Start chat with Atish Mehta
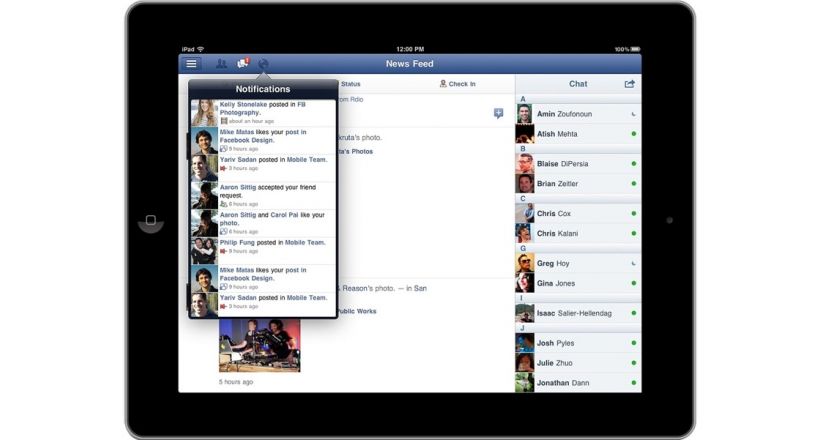The height and width of the screenshot is (440, 820). point(578,134)
